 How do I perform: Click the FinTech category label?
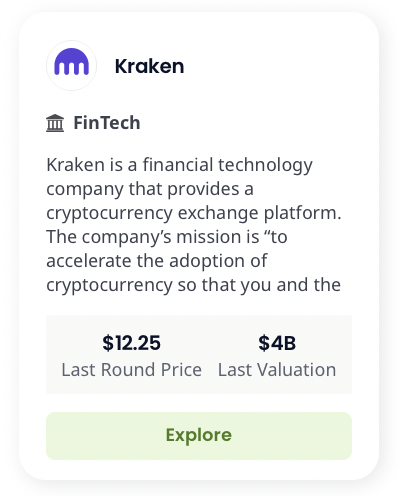tap(107, 123)
